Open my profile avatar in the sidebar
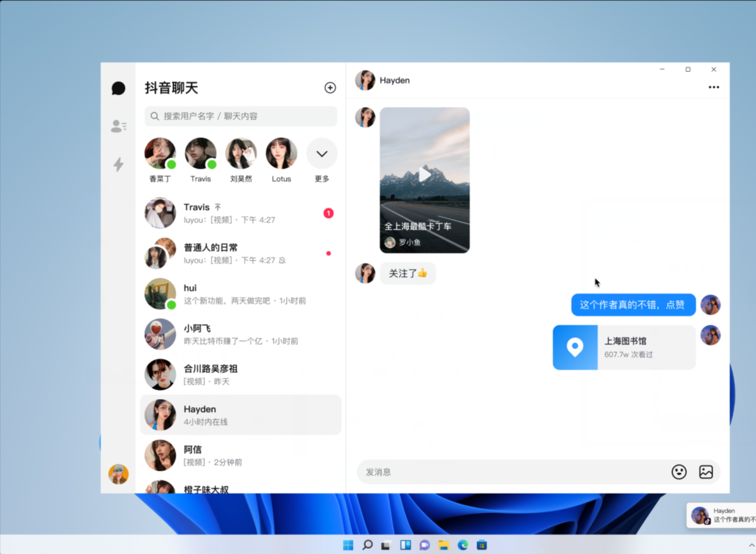The width and height of the screenshot is (756, 554). coord(118,474)
